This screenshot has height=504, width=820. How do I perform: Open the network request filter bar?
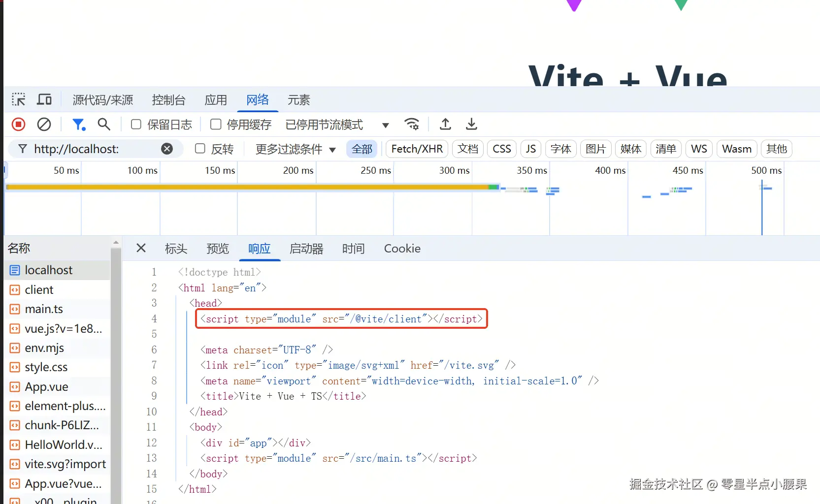[x=78, y=124]
